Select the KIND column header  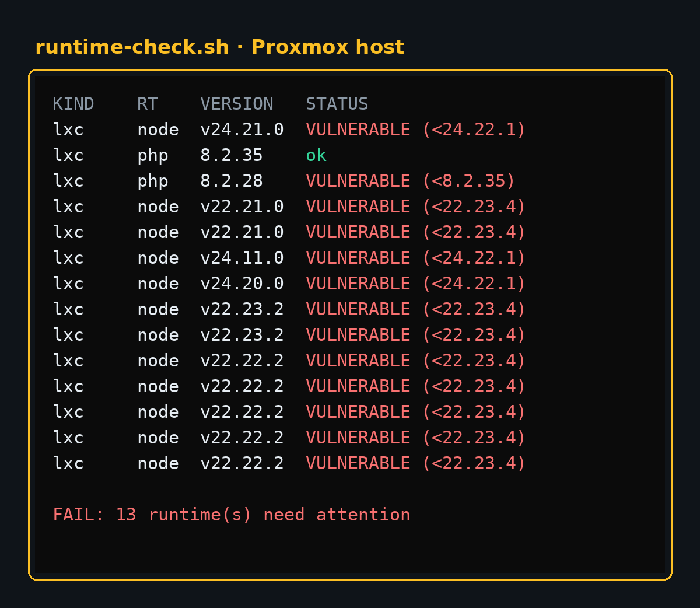pos(73,104)
